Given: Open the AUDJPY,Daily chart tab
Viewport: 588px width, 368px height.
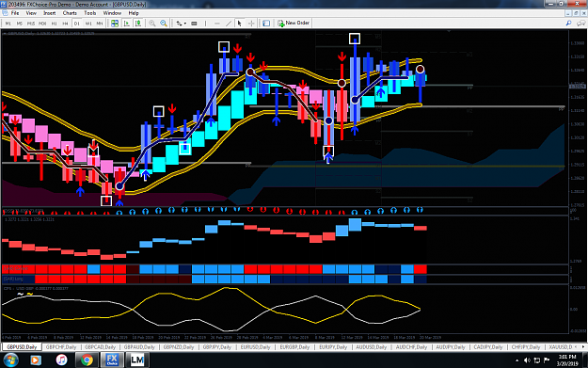Looking at the screenshot, I should click(x=451, y=347).
